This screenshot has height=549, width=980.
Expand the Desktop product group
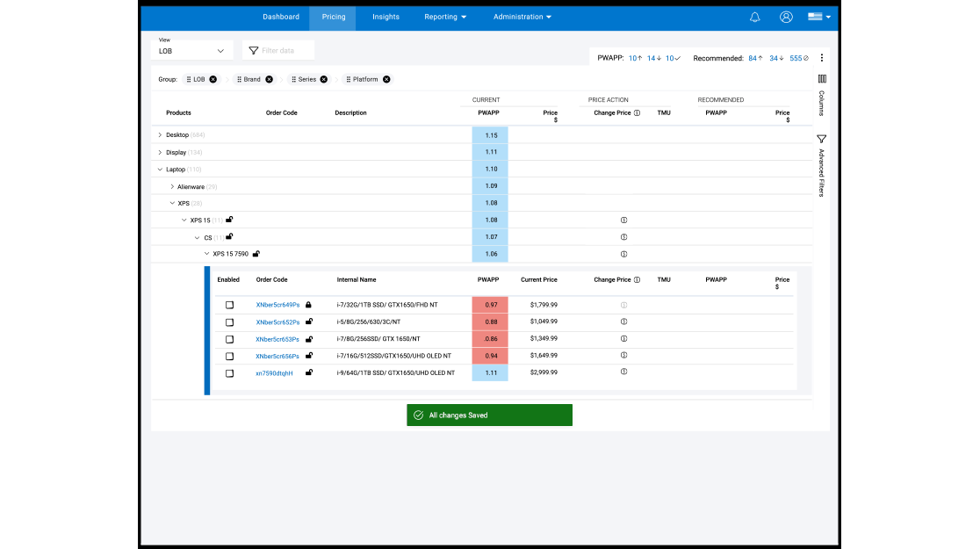point(160,135)
